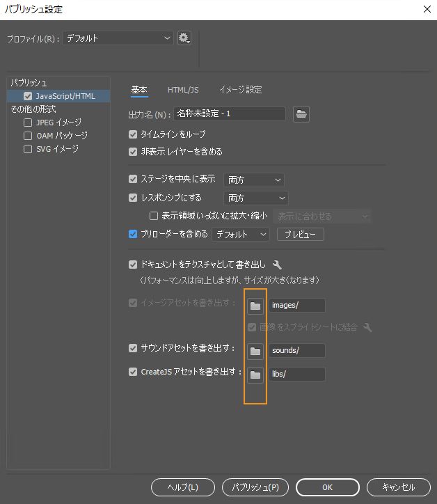Click the images/ folder browse icon
Image resolution: width=437 pixels, height=504 pixels.
tap(255, 305)
